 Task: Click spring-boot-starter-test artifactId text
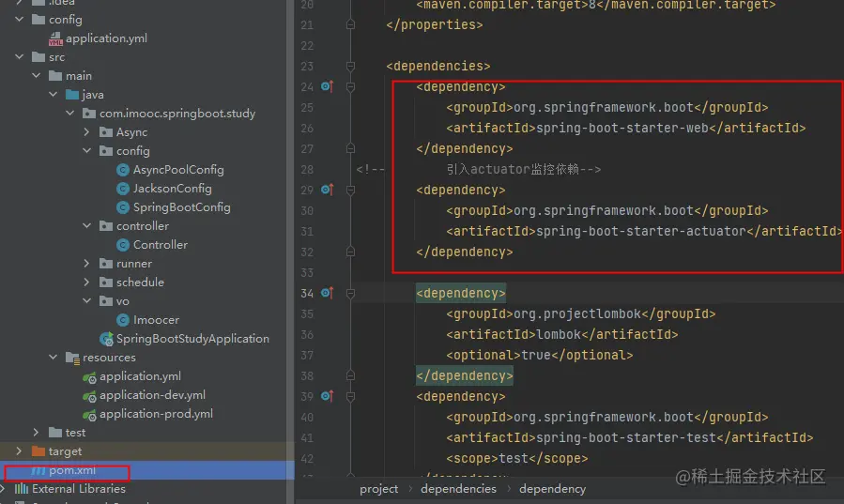pyautogui.click(x=626, y=438)
